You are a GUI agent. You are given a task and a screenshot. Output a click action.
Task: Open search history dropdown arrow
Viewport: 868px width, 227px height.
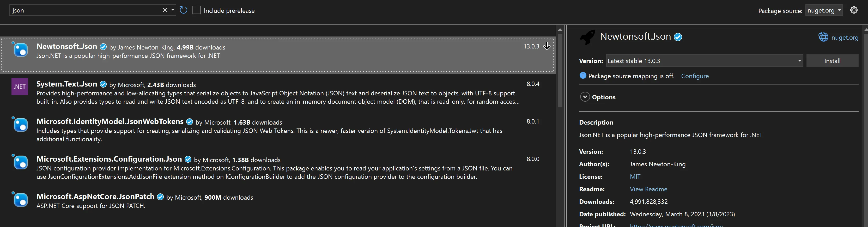point(173,10)
